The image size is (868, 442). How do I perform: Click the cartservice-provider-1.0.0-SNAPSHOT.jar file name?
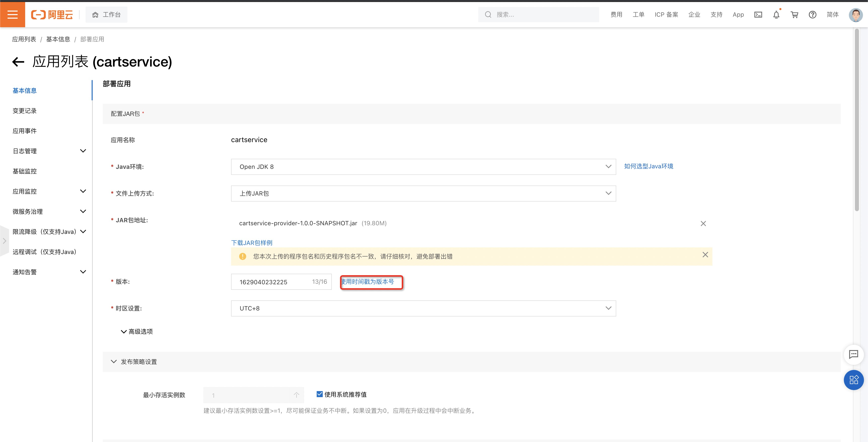pyautogui.click(x=298, y=223)
